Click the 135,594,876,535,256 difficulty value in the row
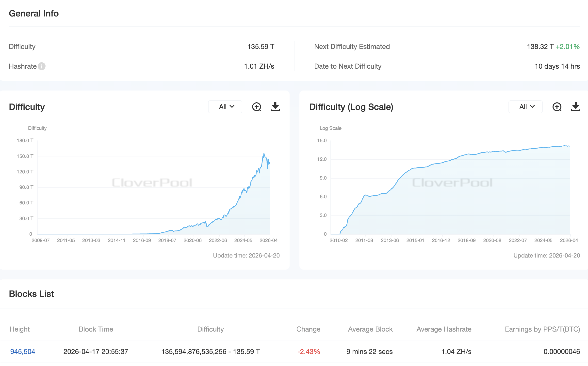 pos(194,351)
